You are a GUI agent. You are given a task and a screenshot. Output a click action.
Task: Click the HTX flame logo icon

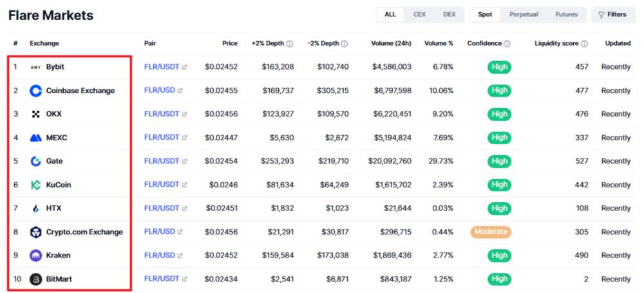click(35, 209)
